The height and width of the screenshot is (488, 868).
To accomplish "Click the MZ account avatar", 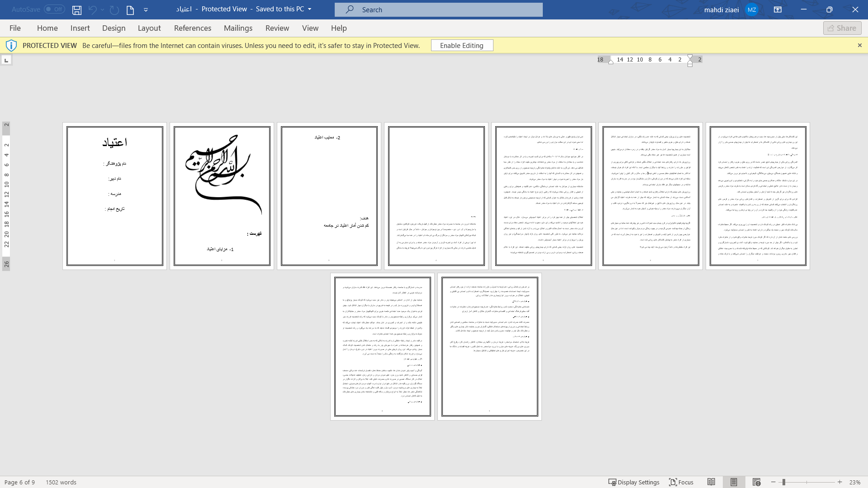I will [x=752, y=9].
